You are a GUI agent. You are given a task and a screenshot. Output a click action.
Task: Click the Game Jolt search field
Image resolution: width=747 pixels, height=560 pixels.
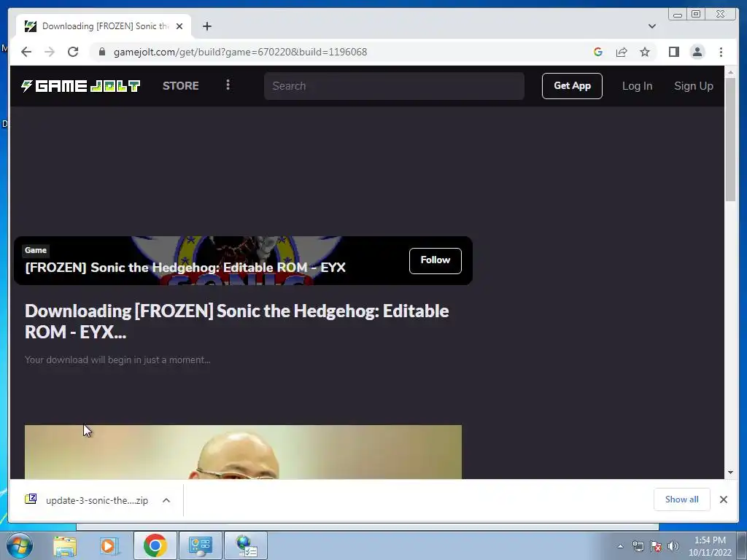coord(394,86)
